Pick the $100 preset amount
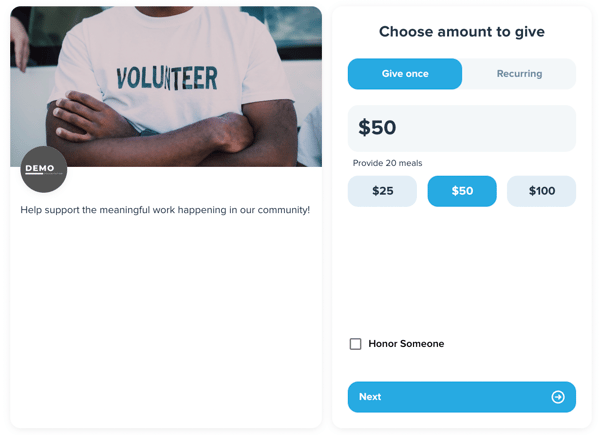Viewport: 600px width, 435px height. coord(541,191)
